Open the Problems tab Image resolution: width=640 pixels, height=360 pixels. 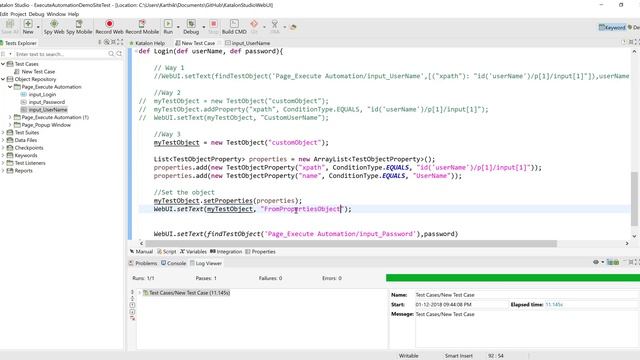pos(143,263)
